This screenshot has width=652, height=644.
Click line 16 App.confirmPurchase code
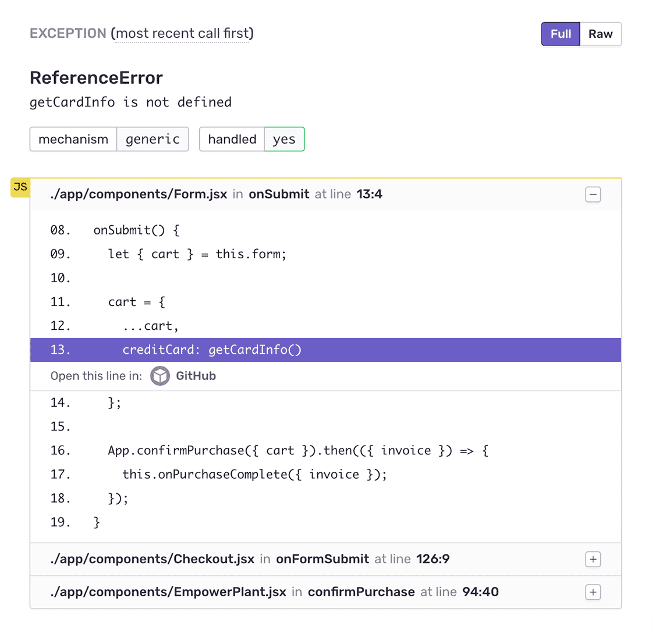(297, 451)
